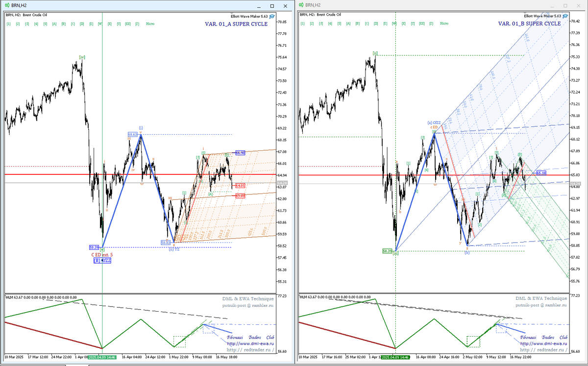The height and width of the screenshot is (366, 588).
Task: Select the [3] wave label in the VAR. 01_B chart
Action: 320,24
